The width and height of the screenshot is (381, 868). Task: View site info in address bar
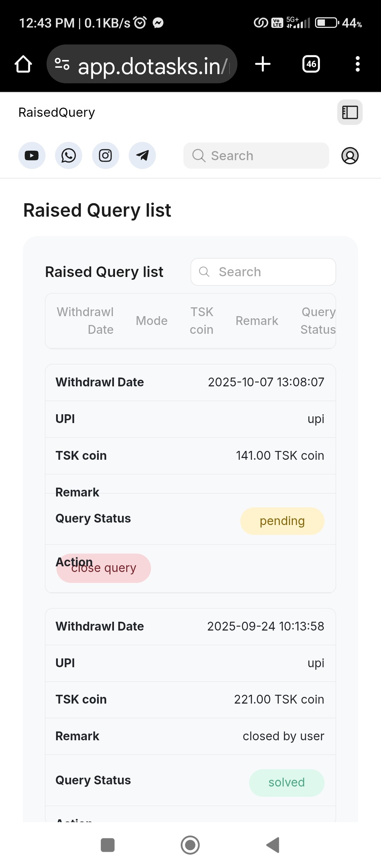tap(62, 64)
